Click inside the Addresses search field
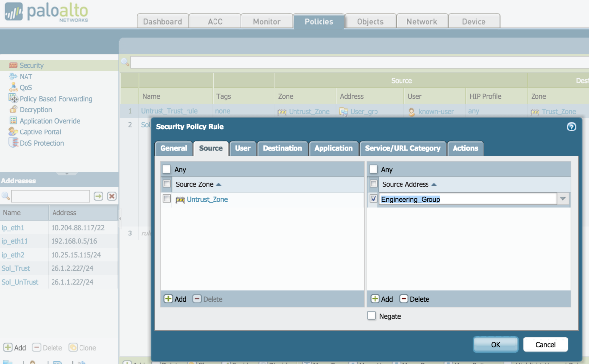This screenshot has width=589, height=364. coord(50,196)
